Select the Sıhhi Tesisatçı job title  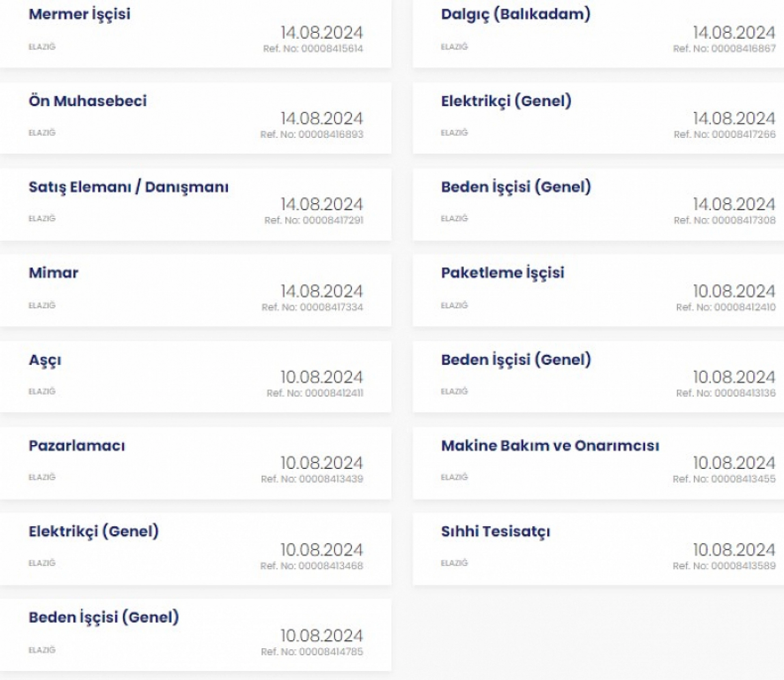(495, 532)
